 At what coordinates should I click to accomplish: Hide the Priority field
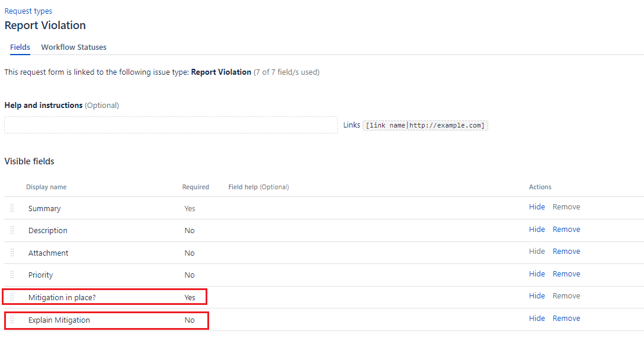point(537,273)
